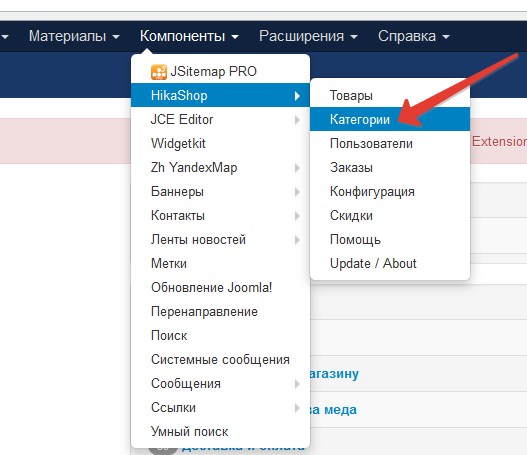The height and width of the screenshot is (455, 527).
Task: Expand the Контакты submenu arrow
Action: (x=297, y=216)
